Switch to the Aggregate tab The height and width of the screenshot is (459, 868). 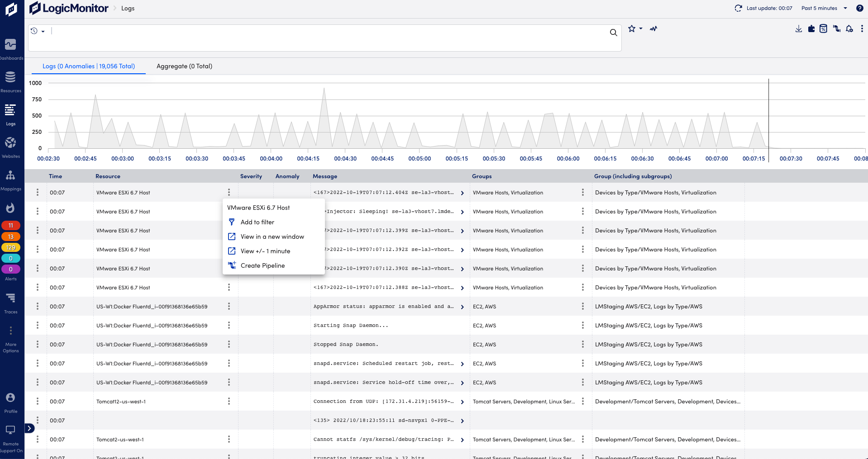click(184, 66)
